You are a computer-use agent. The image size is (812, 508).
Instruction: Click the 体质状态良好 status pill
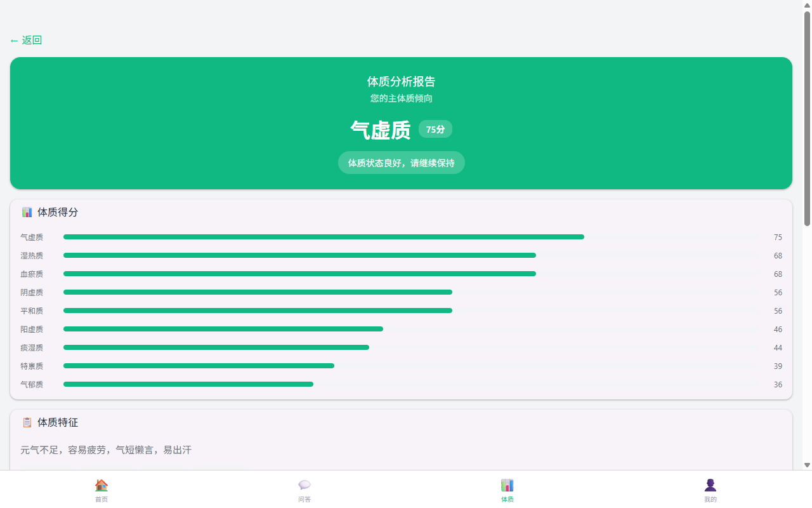[401, 163]
